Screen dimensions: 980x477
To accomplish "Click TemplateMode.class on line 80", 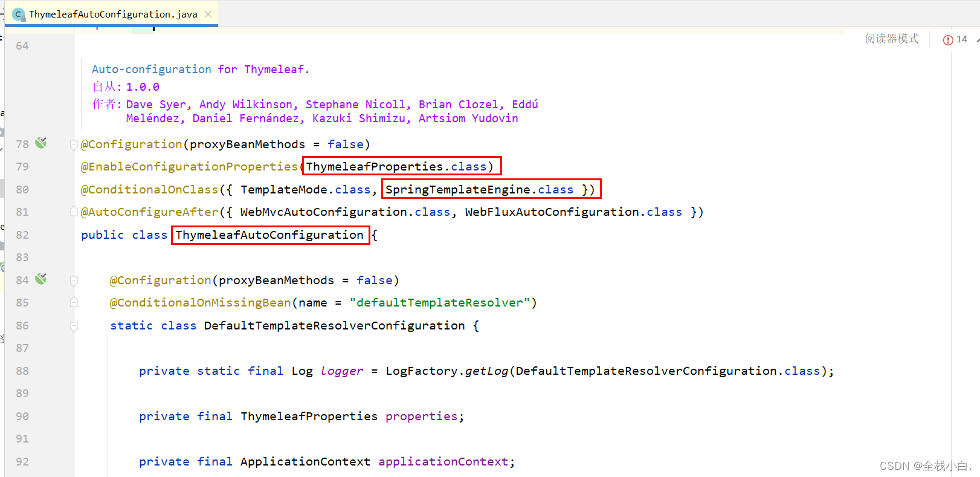I will (x=306, y=190).
